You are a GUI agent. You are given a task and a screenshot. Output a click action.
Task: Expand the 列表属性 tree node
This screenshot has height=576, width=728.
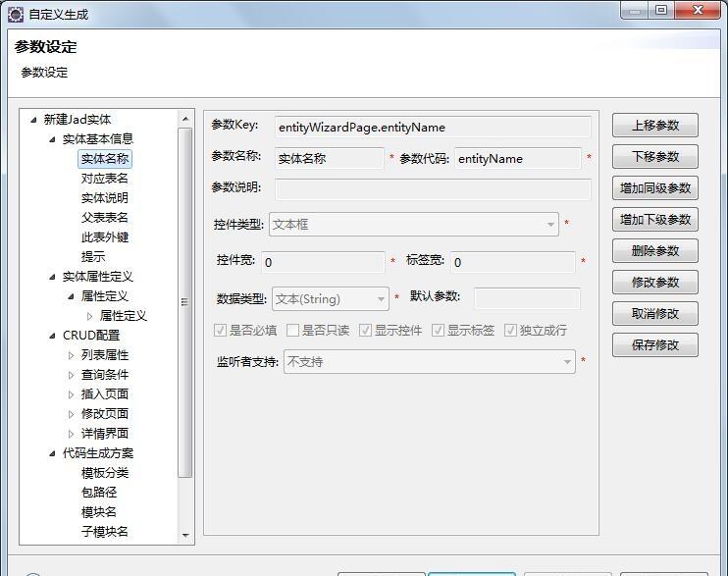coord(71,355)
